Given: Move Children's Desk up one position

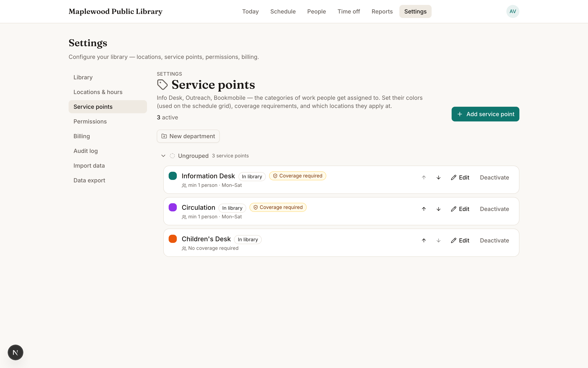Looking at the screenshot, I should [x=424, y=240].
